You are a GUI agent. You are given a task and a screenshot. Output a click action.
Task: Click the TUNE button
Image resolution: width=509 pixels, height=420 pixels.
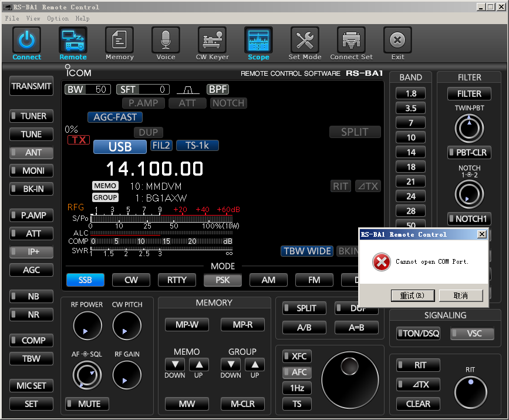(32, 134)
